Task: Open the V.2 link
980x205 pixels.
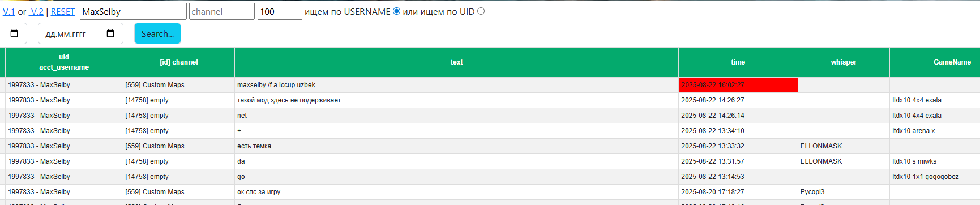Action: click(x=37, y=11)
